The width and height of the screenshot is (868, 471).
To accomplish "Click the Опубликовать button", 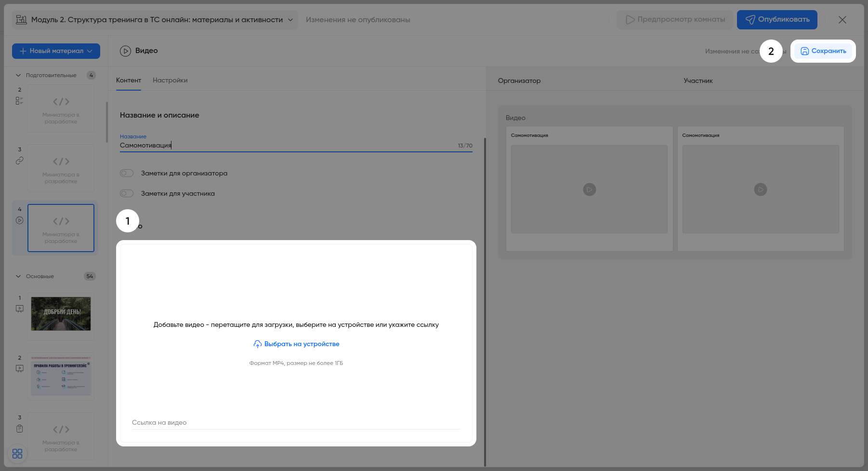I will [777, 20].
